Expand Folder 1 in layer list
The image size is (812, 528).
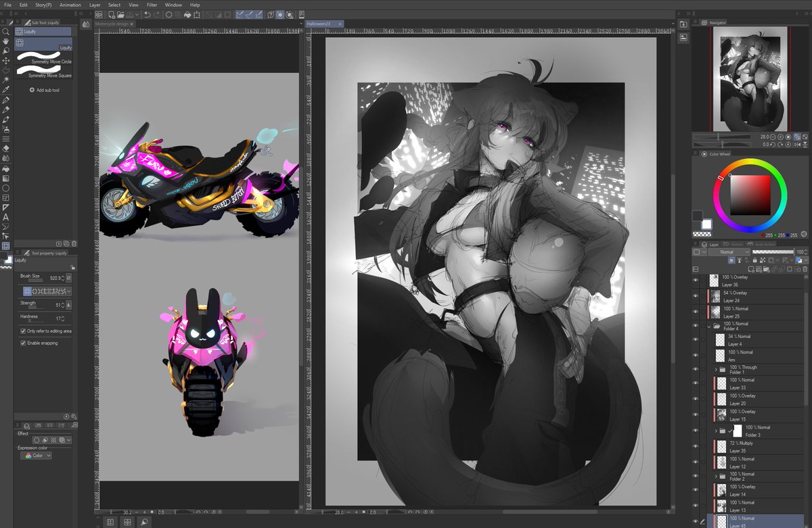(716, 370)
